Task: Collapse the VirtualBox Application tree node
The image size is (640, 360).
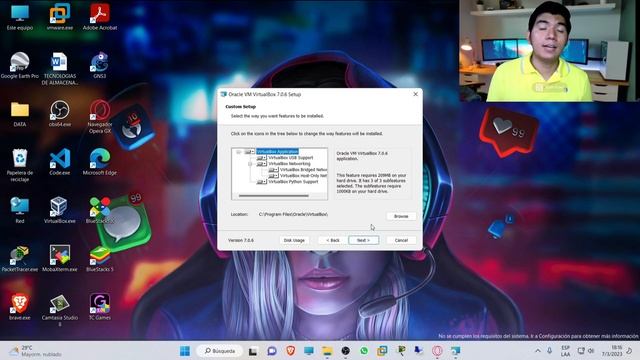Action: pos(238,152)
